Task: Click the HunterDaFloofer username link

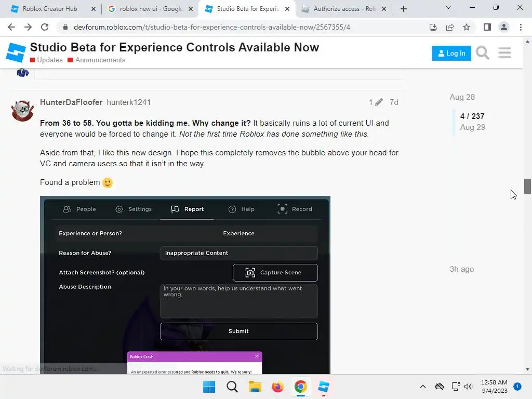Action: coord(71,102)
